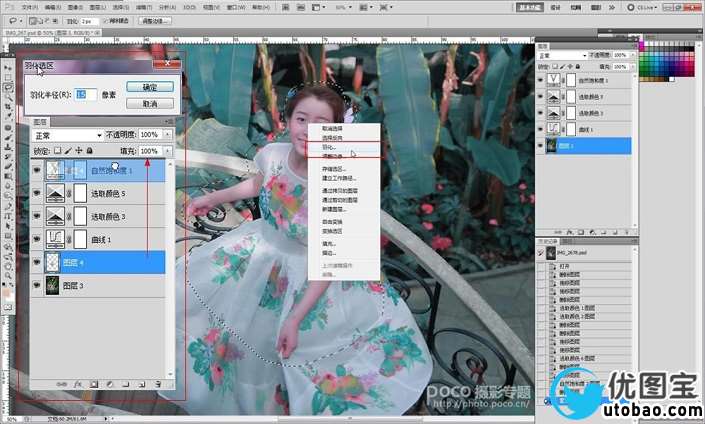
Task: Choose 通过拷贝的图层 in the context menu
Action: point(340,191)
